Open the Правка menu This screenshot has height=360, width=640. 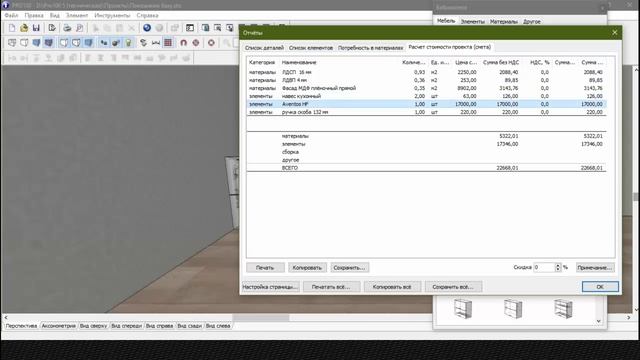pos(34,15)
